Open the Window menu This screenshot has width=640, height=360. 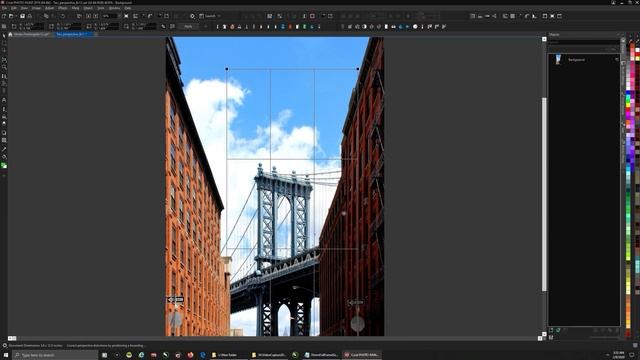tap(115, 8)
